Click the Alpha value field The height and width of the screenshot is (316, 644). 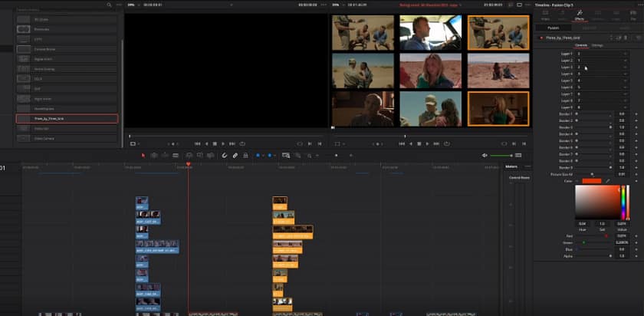tap(622, 256)
